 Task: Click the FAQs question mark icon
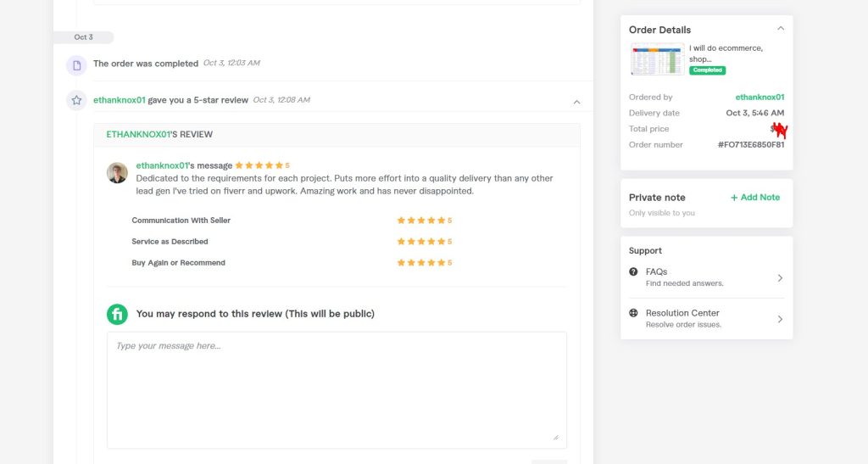[633, 271]
